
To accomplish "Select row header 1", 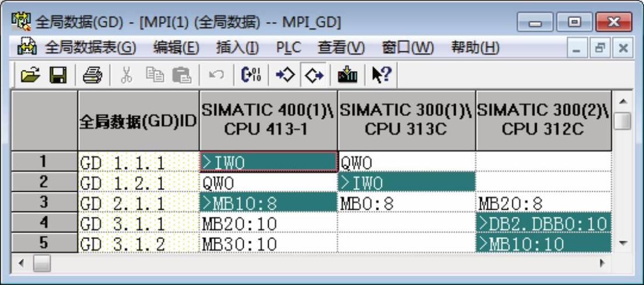I will pos(44,161).
